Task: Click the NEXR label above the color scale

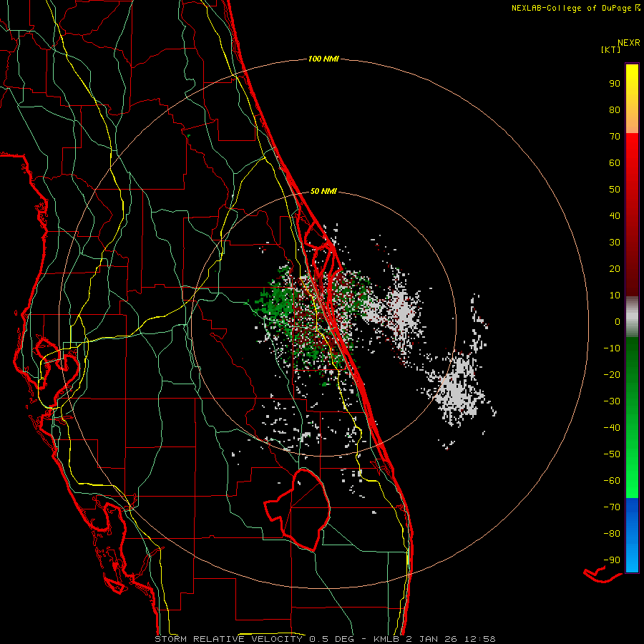Action: [629, 43]
